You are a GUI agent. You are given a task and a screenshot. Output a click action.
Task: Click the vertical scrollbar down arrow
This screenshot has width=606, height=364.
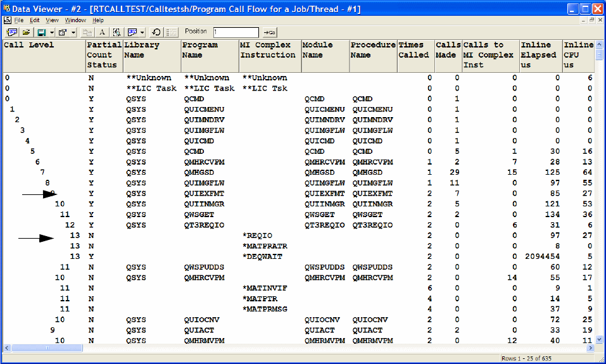pos(600,340)
